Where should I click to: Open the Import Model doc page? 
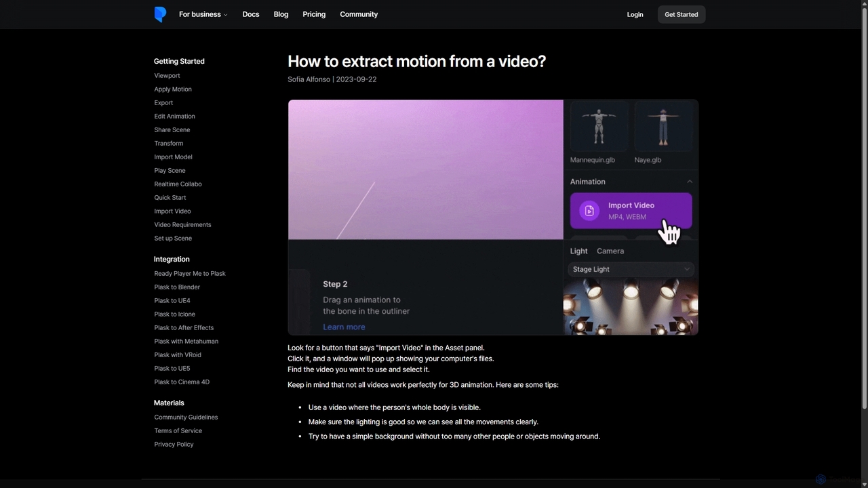click(173, 157)
